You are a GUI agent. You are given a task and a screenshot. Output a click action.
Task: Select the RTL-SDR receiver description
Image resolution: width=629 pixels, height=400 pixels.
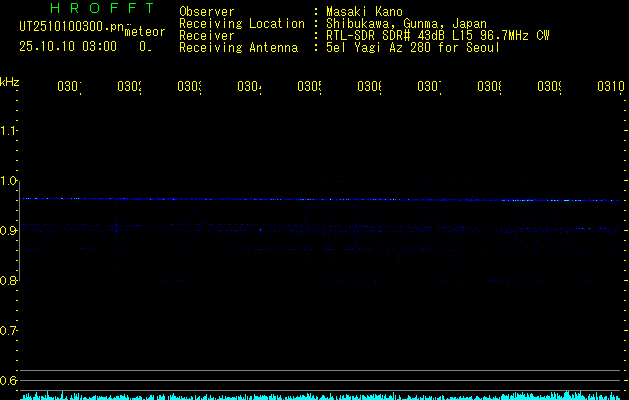[x=437, y=35]
